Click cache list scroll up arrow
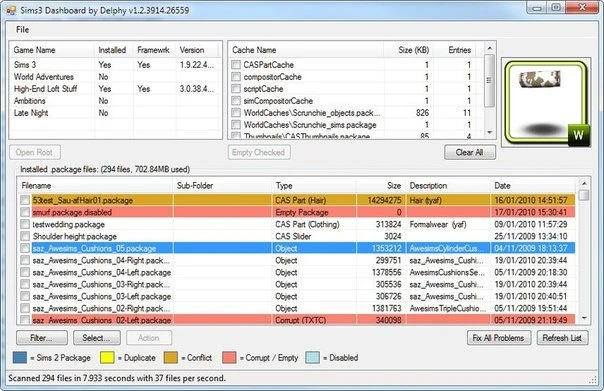Image resolution: width=604 pixels, height=391 pixels. [490, 48]
